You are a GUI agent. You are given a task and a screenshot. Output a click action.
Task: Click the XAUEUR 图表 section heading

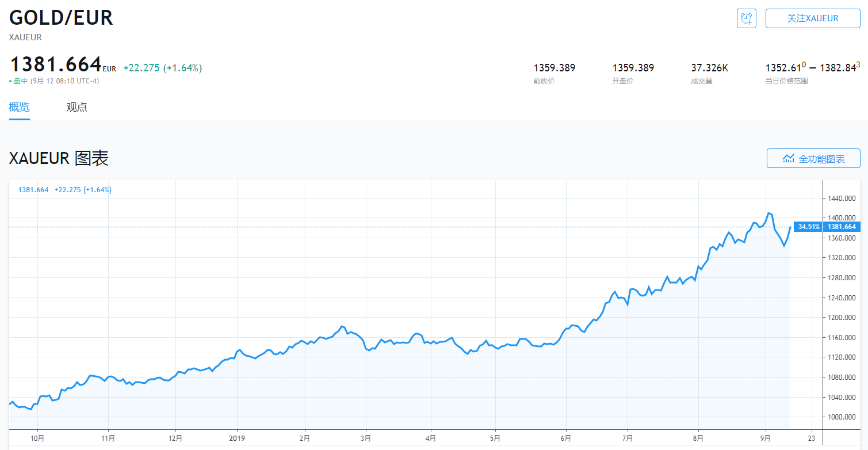[59, 158]
